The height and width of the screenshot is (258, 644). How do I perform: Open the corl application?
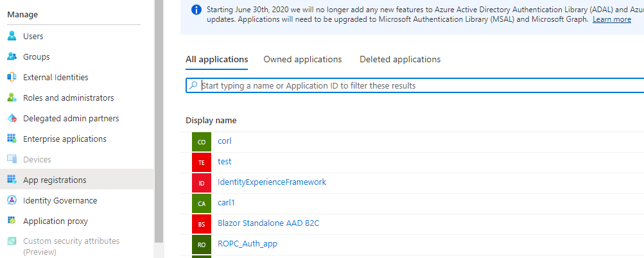point(225,141)
